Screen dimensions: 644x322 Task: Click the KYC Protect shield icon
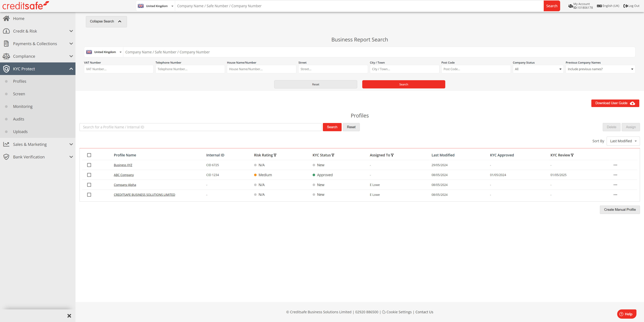coord(6,69)
